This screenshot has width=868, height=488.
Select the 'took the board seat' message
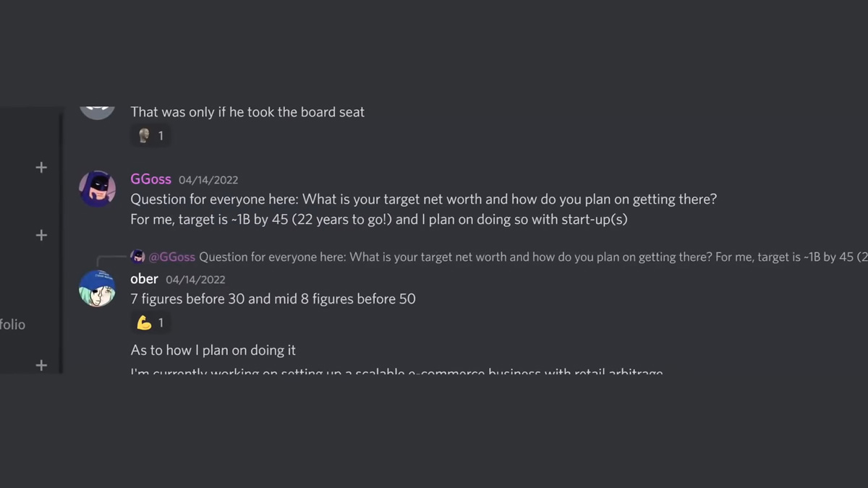247,112
